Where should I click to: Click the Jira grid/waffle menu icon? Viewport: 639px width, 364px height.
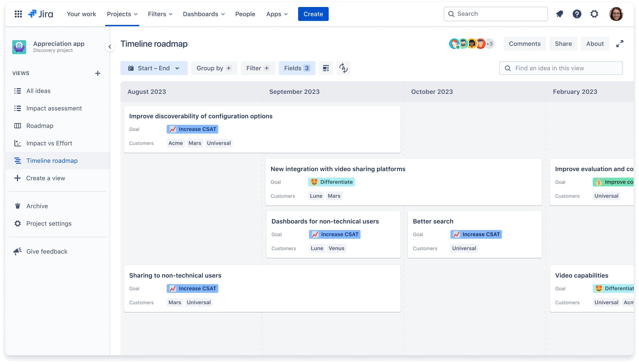(17, 14)
